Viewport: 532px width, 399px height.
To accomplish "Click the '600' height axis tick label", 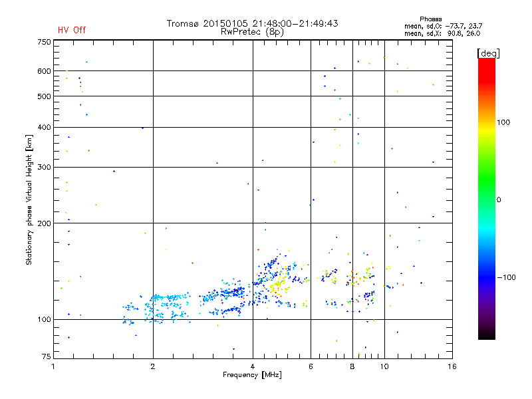I will (x=44, y=71).
